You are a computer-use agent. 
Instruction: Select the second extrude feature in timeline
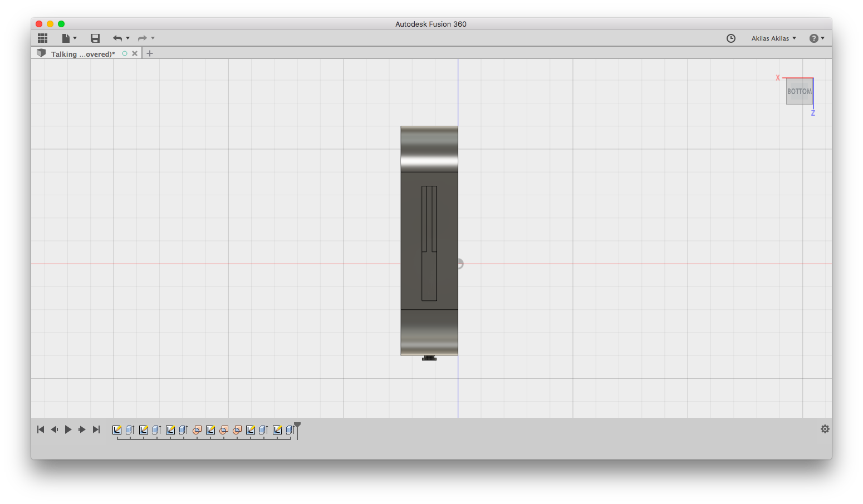157,430
